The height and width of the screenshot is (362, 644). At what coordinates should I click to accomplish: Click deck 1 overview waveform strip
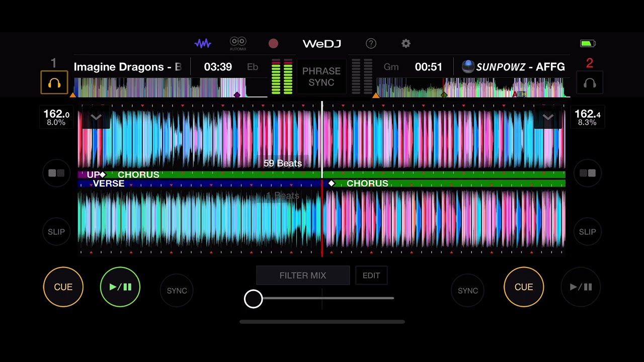point(171,87)
